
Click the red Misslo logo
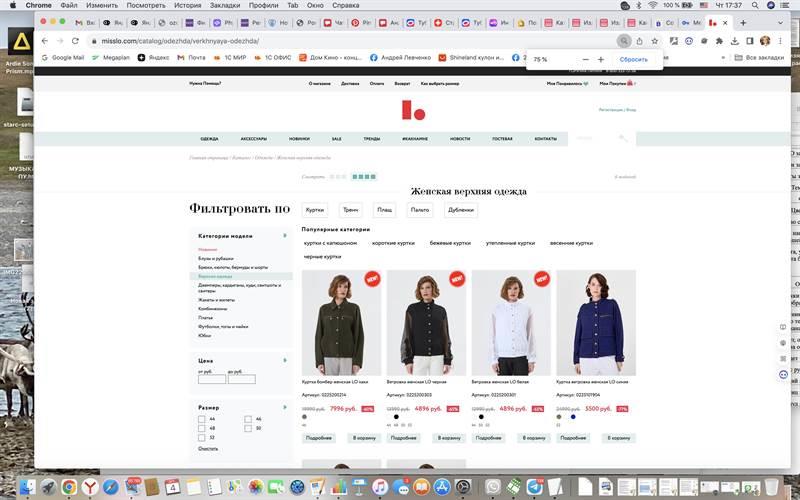tap(406, 109)
